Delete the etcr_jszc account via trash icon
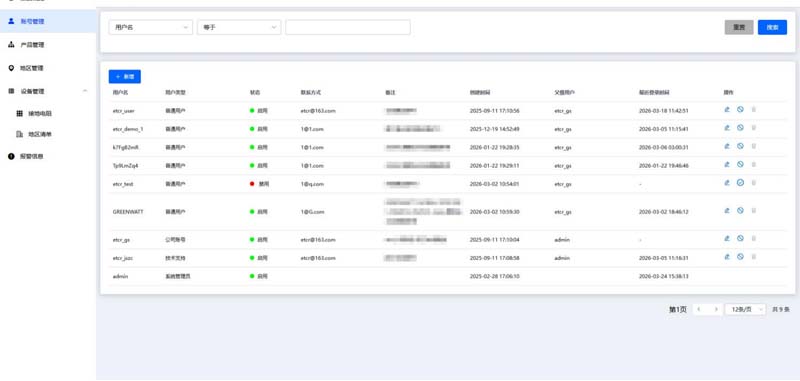Screen dimensions: 800x381 pos(754,257)
